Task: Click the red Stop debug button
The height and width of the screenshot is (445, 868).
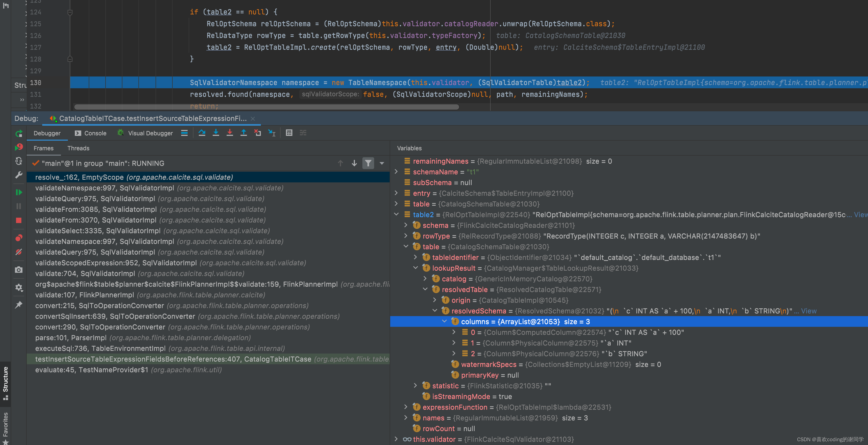Action: coord(19,220)
